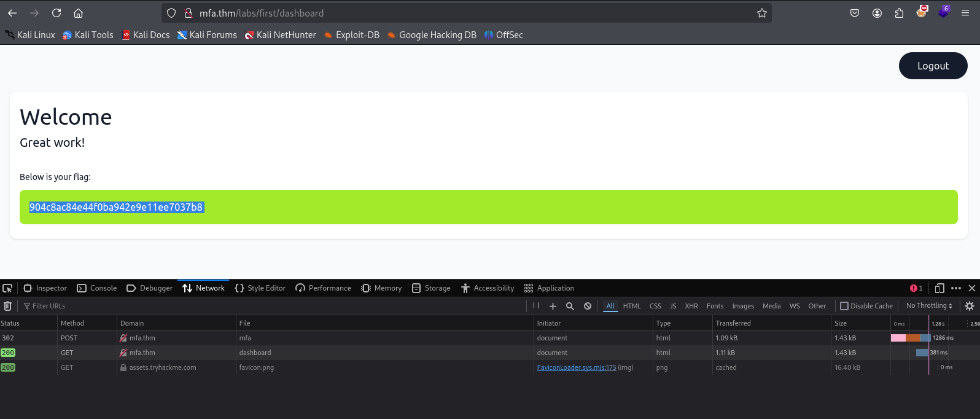Select the All request filter
980x419 pixels.
pyautogui.click(x=610, y=306)
